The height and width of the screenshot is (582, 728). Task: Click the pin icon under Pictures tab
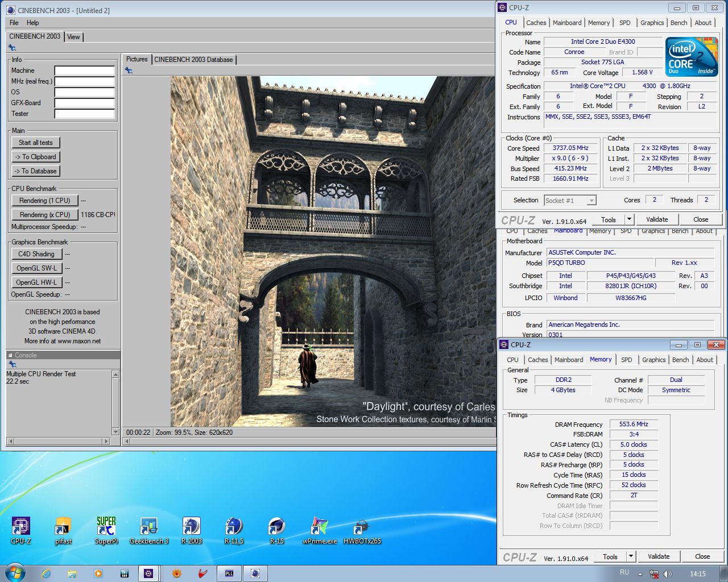tap(129, 70)
